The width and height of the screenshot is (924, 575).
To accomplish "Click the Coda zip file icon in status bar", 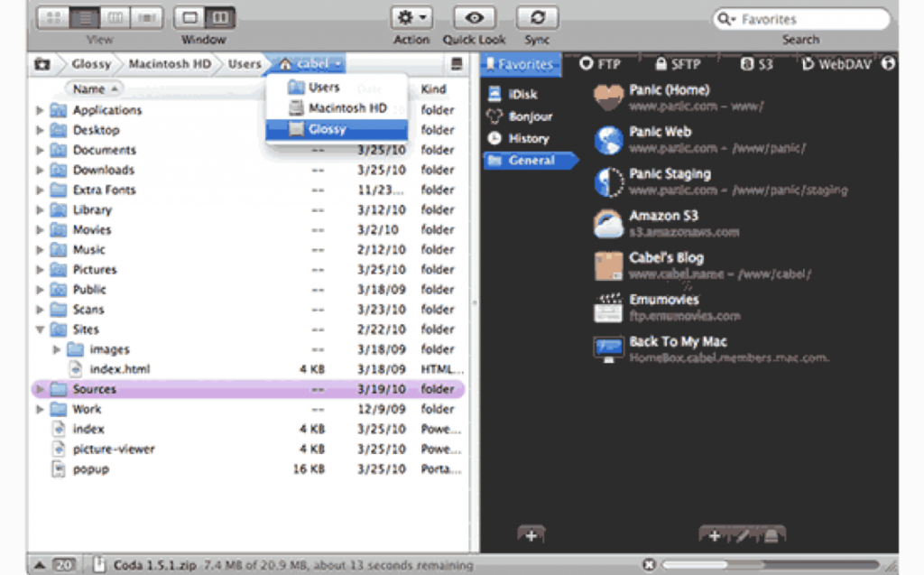I will [x=99, y=564].
